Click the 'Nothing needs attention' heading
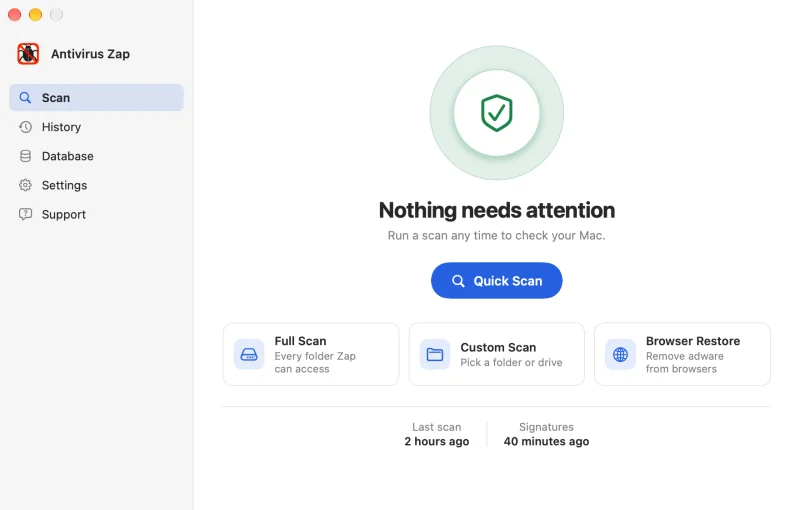Screen dimensions: 800x510 496,210
